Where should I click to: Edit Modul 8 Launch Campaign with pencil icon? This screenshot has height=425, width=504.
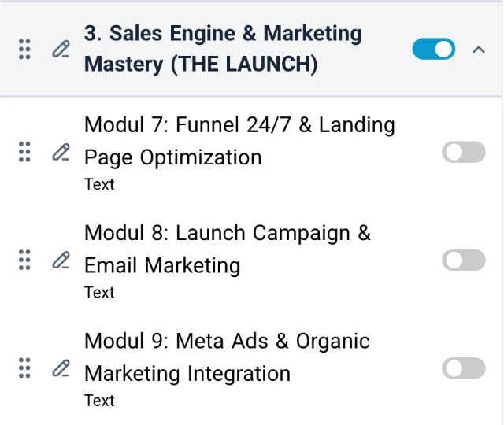[61, 260]
